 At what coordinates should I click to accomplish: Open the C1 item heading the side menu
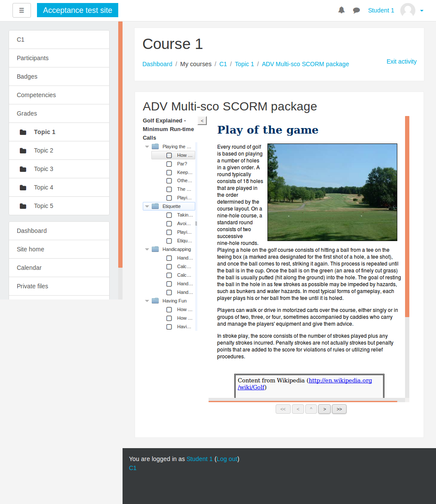click(59, 40)
